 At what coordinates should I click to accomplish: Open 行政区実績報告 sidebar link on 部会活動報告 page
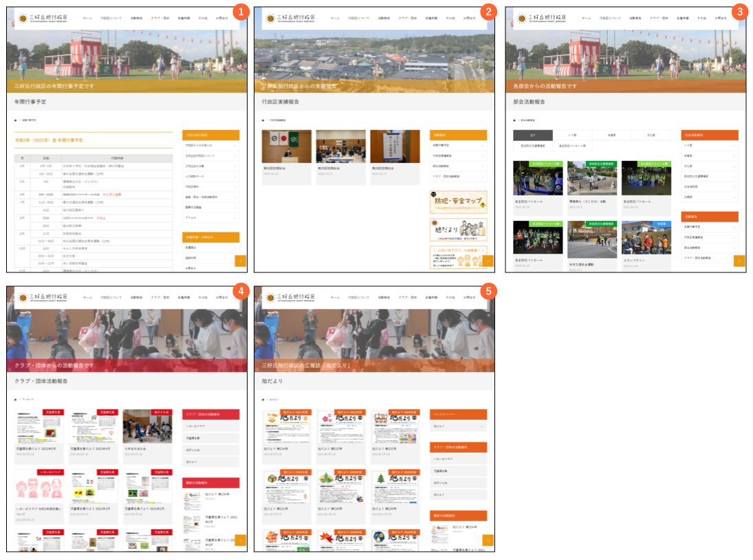pos(709,237)
